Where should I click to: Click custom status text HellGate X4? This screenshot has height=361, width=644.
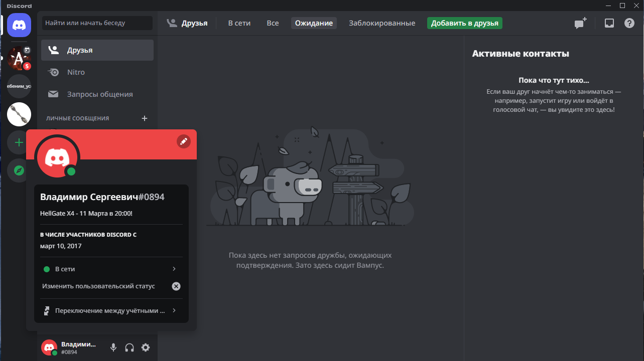coord(86,213)
